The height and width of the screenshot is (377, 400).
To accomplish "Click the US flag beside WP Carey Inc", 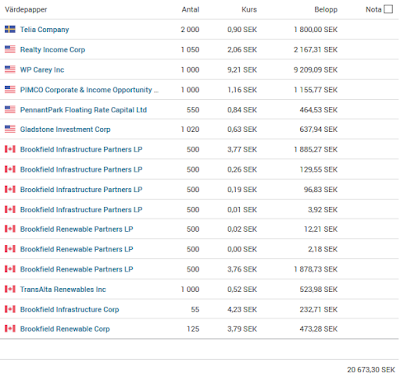I will [x=10, y=69].
